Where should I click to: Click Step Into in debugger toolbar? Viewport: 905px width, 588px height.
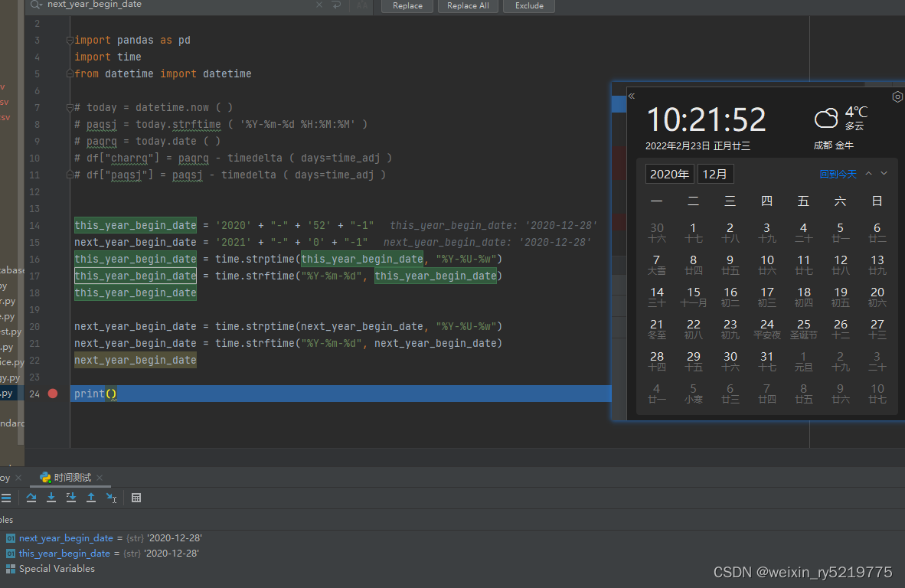pyautogui.click(x=51, y=498)
